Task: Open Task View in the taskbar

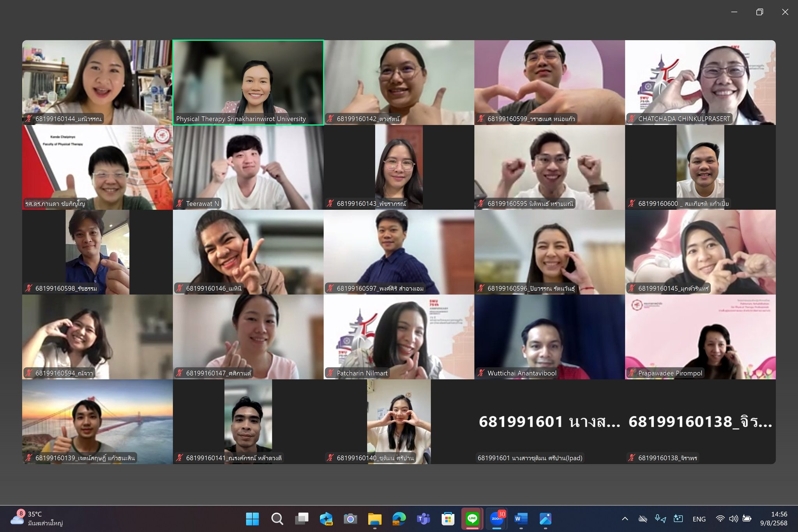Action: point(302,519)
